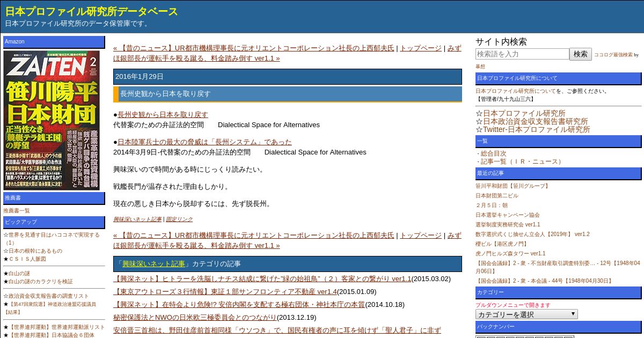Open 【東京アウトローズ３行情報】東証１部サンフロンティア不動産 article
This screenshot has height=338, width=644.
click(x=225, y=291)
